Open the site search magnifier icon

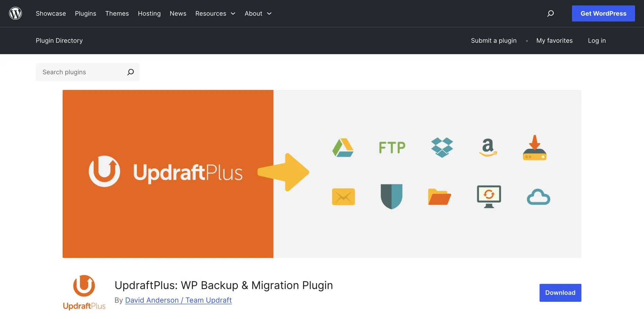(x=550, y=14)
